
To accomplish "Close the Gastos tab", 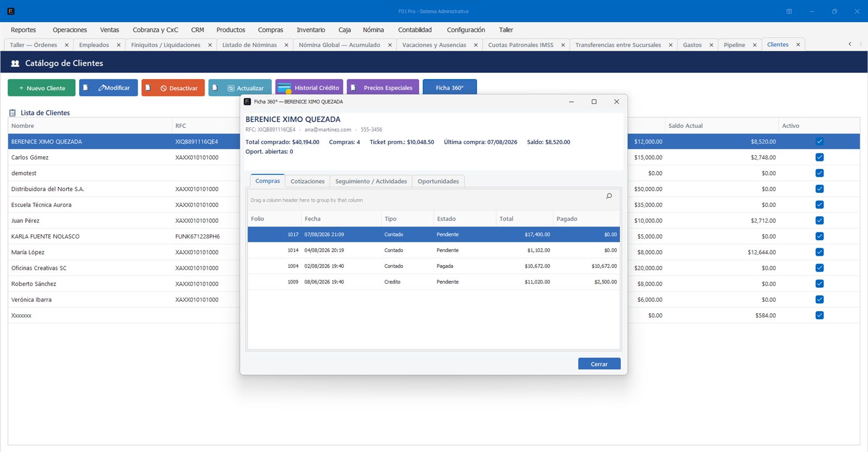I will click(711, 45).
